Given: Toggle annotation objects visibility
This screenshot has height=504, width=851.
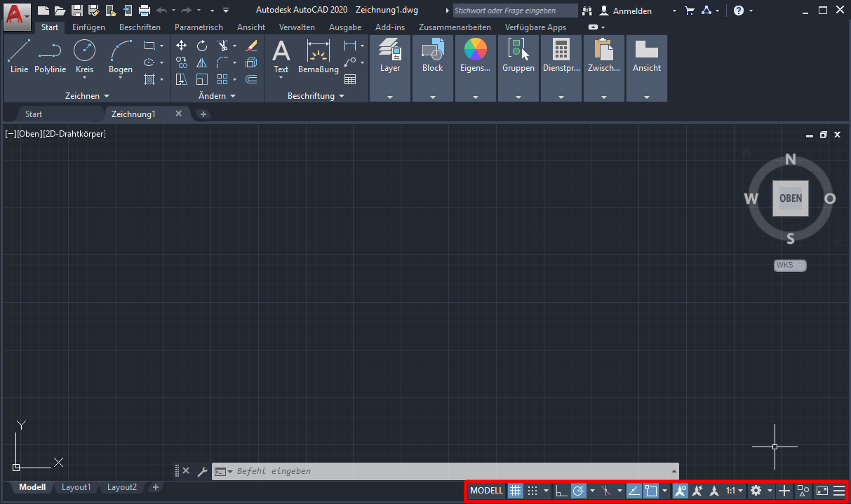Looking at the screenshot, I should coord(680,491).
